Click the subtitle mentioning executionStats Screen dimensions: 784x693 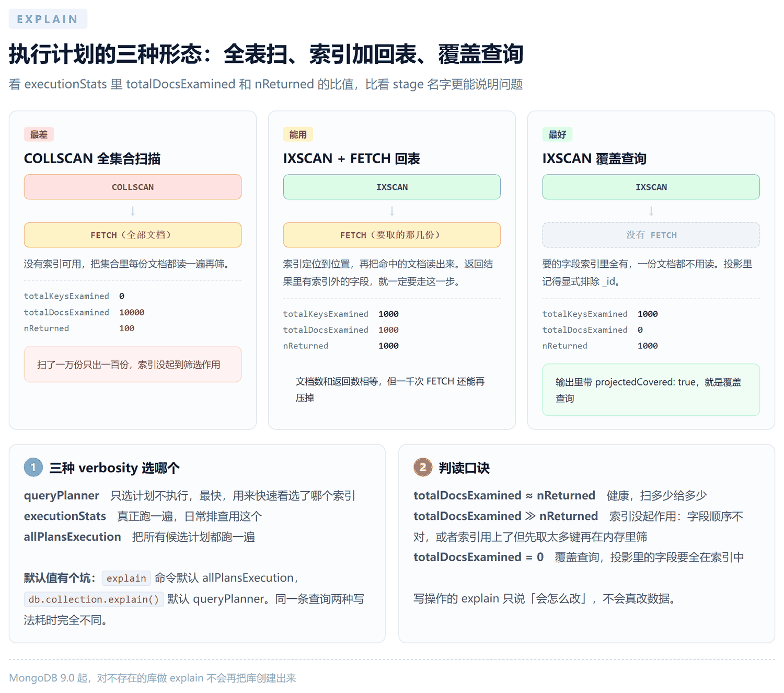(266, 84)
